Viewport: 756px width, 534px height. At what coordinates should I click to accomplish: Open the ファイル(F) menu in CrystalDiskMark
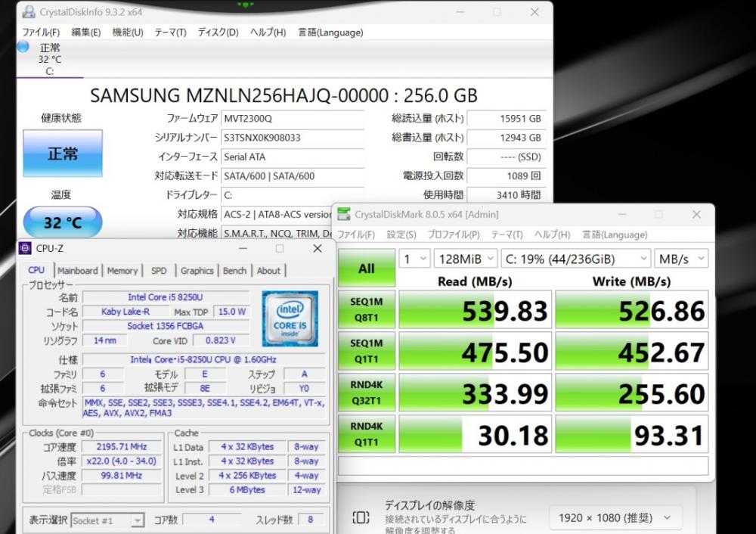[x=356, y=235]
